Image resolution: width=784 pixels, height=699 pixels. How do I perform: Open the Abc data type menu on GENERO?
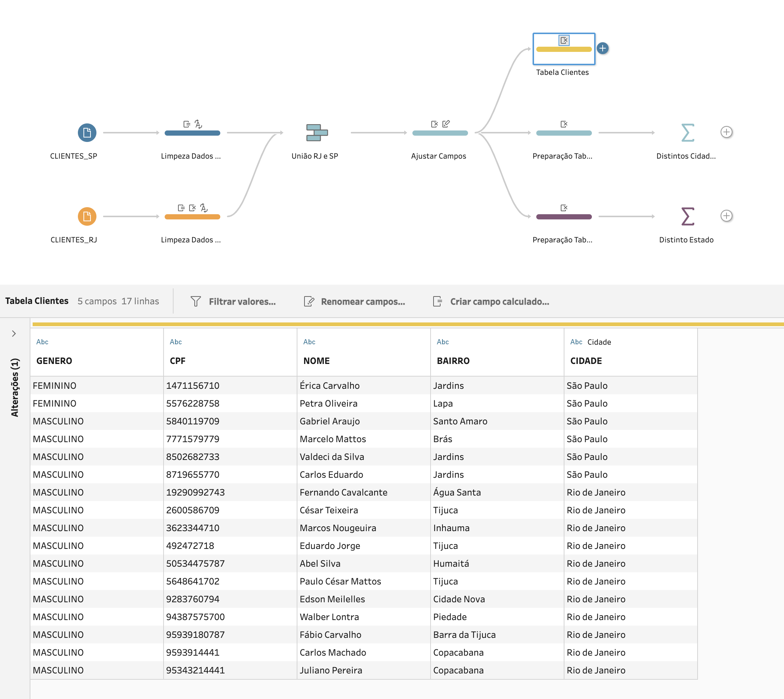coord(42,342)
